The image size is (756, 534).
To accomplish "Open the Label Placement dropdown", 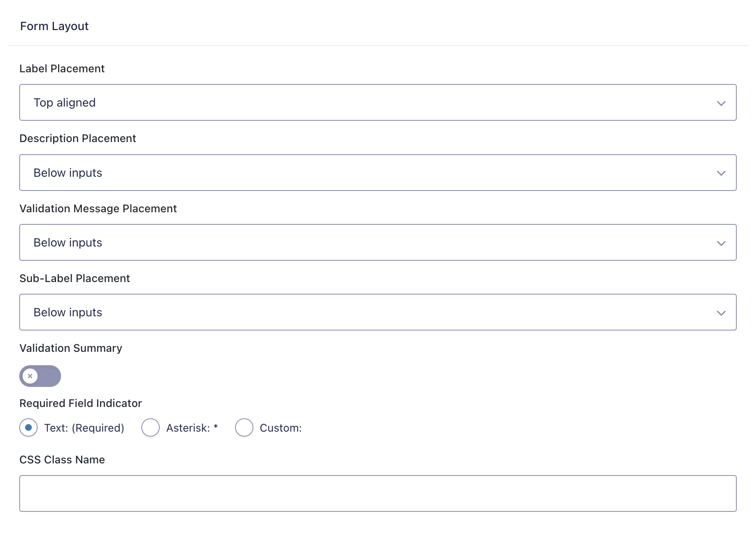I will point(368,102).
